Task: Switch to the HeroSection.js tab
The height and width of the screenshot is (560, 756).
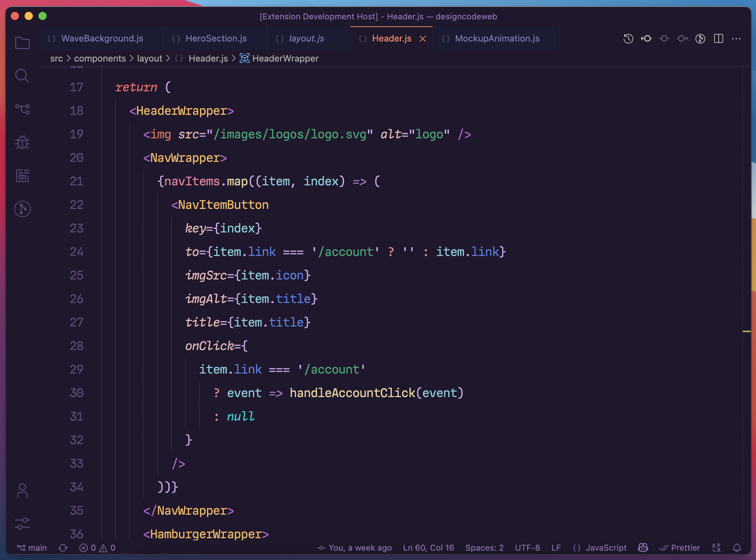Action: coord(216,38)
